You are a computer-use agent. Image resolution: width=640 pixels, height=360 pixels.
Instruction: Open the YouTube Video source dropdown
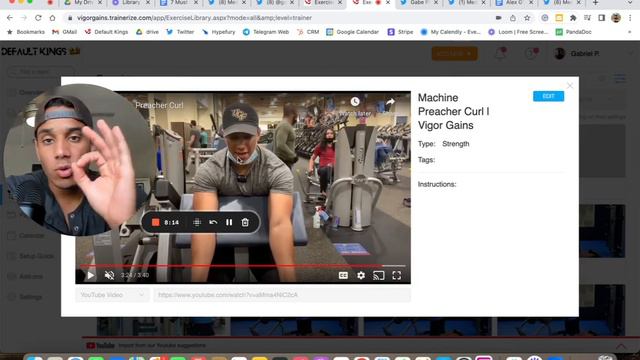(112, 295)
